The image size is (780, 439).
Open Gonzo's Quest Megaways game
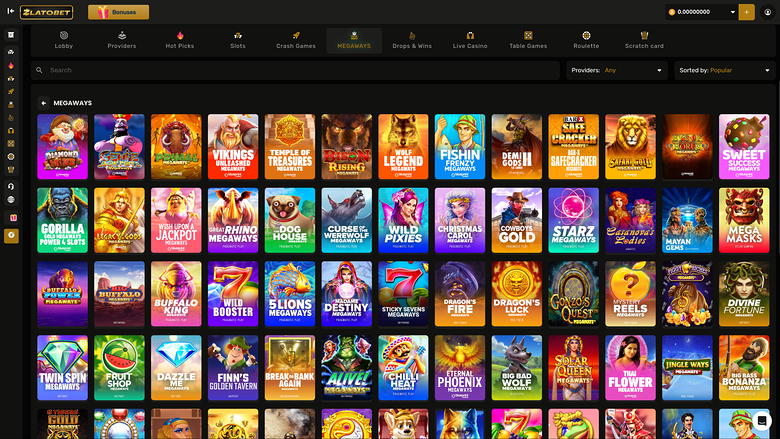pyautogui.click(x=574, y=294)
